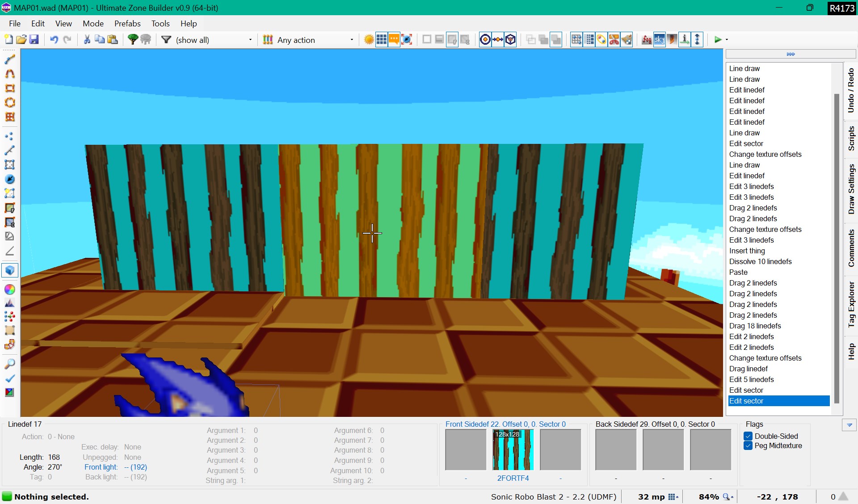Screen dimensions: 858x504
Task: Click the undo history list scrollbar
Action: tap(837, 248)
